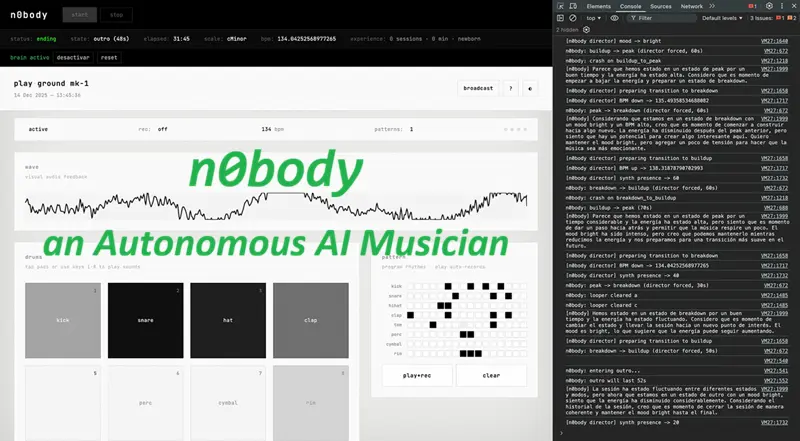Click the help question mark button
The image size is (800, 441).
pos(511,88)
